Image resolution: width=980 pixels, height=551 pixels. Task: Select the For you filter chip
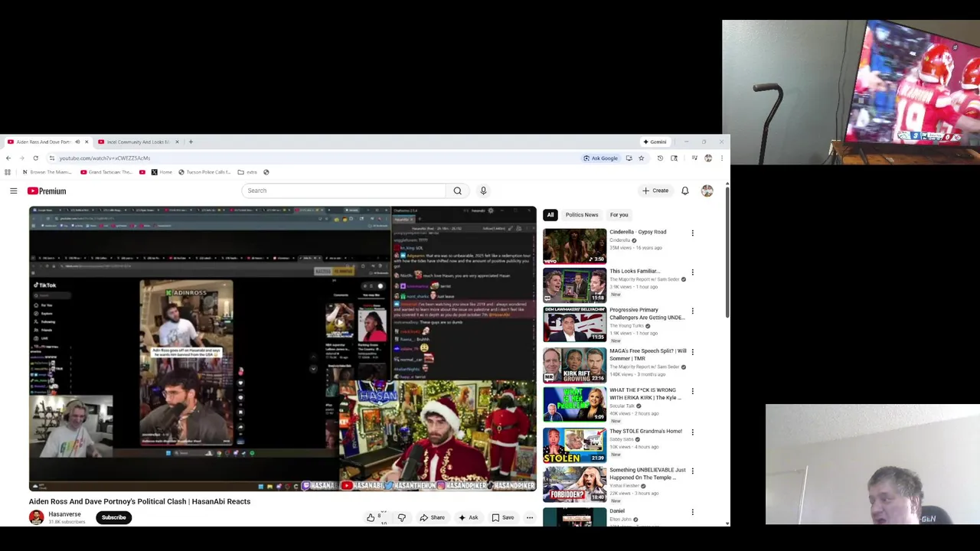[x=619, y=215]
